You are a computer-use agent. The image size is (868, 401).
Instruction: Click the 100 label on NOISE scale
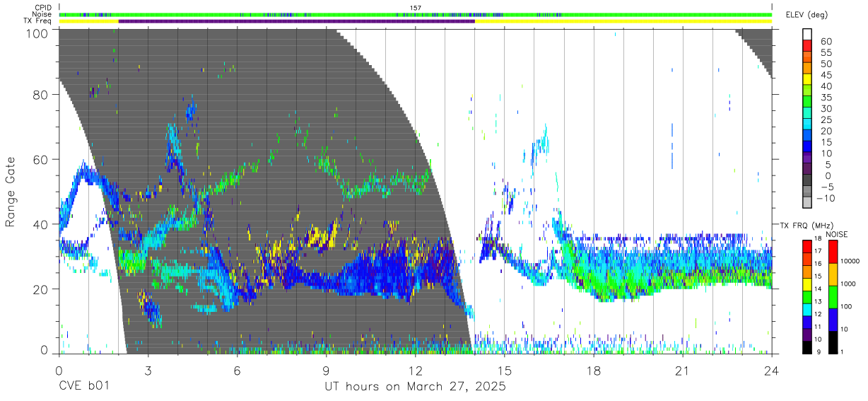point(847,307)
